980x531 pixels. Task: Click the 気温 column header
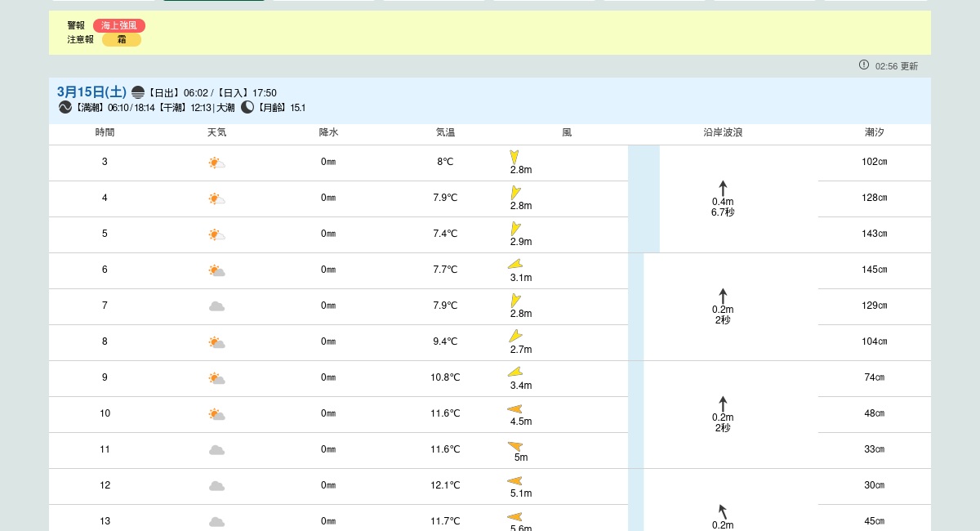pyautogui.click(x=445, y=132)
